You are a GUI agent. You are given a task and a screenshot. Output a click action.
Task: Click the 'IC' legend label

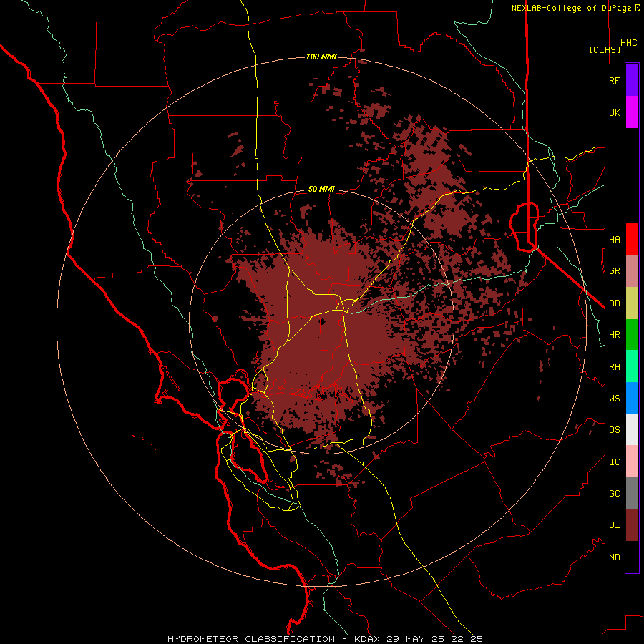pyautogui.click(x=614, y=462)
